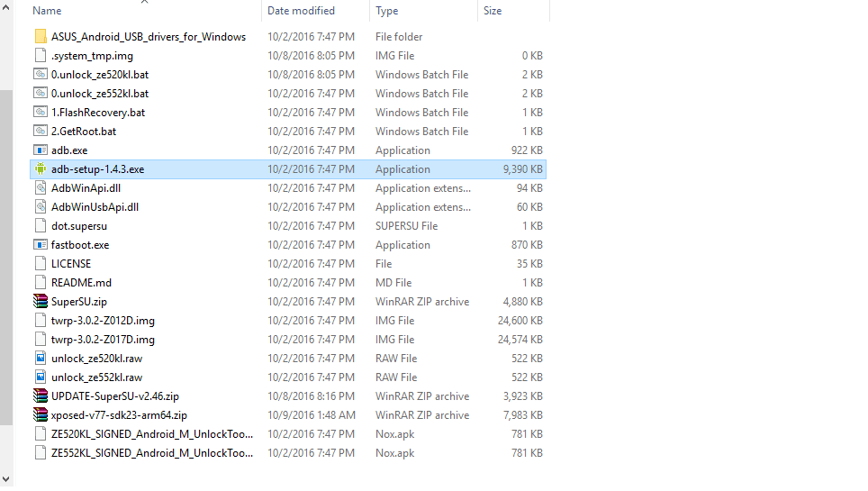Viewport: 868px width, 491px height.
Task: Click the 9,390 KB size value
Action: point(522,169)
